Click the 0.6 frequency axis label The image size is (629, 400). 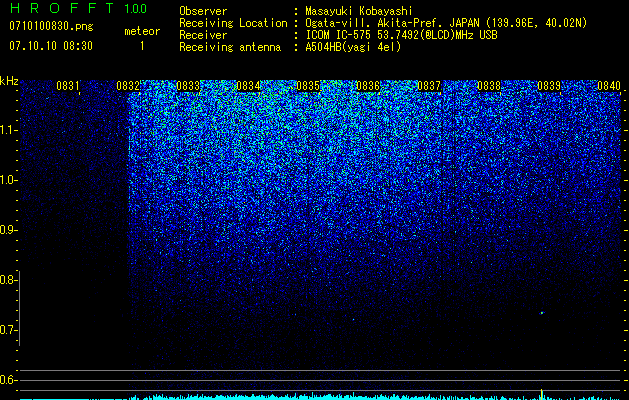click(8, 380)
